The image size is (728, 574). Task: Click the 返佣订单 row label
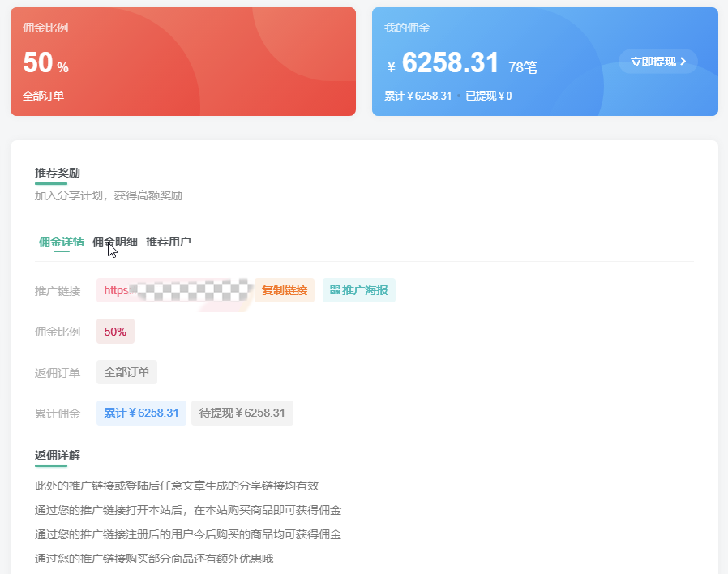pyautogui.click(x=57, y=373)
